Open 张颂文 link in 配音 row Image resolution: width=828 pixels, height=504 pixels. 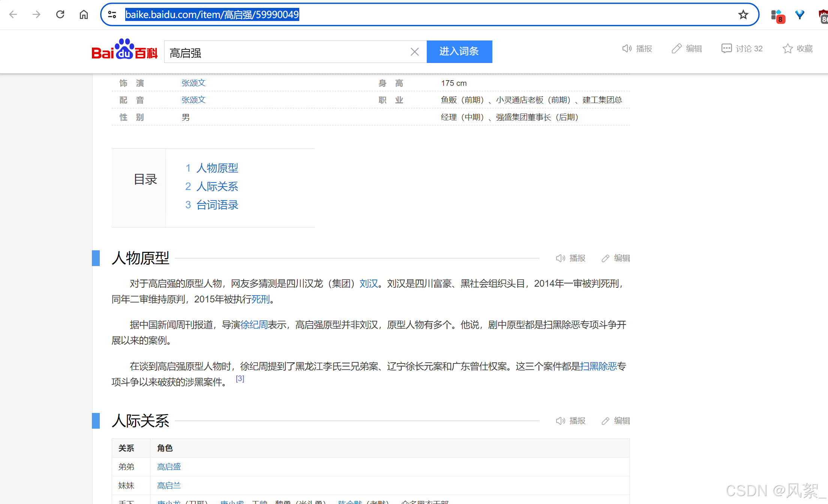[x=193, y=100]
